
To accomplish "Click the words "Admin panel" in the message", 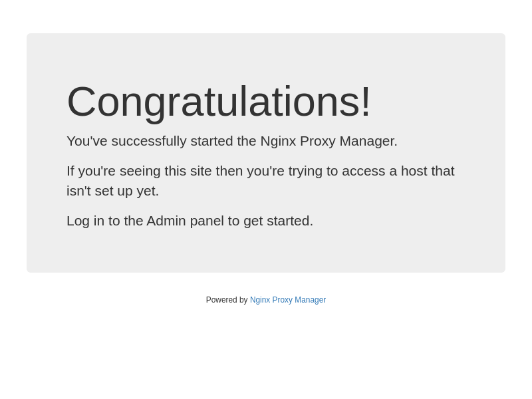I will tap(185, 221).
